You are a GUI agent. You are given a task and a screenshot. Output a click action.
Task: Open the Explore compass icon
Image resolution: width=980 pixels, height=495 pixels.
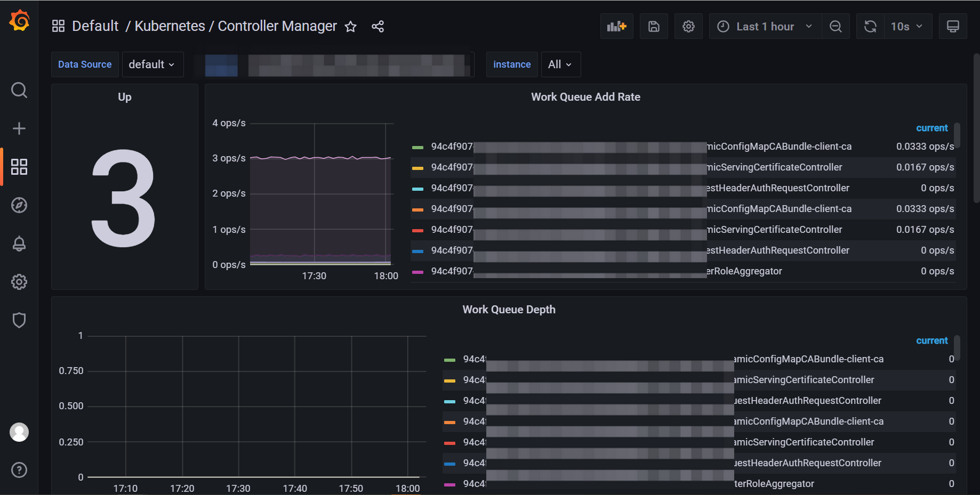[19, 205]
